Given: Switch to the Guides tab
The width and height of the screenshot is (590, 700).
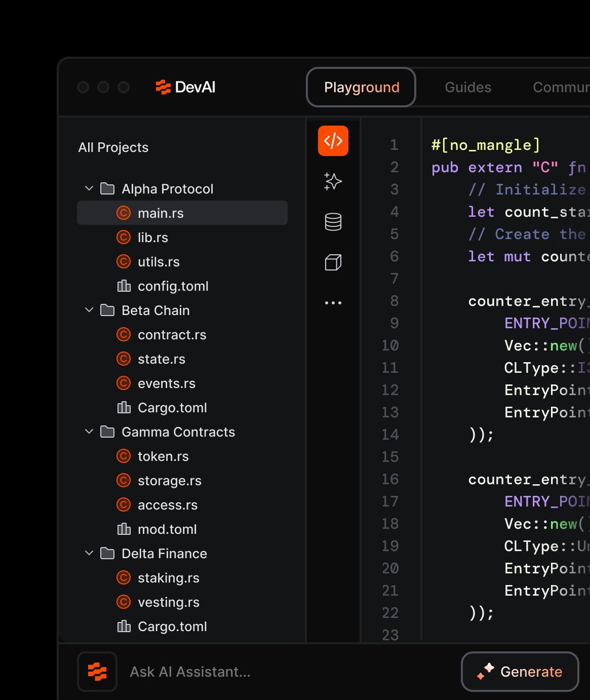Looking at the screenshot, I should pyautogui.click(x=468, y=87).
